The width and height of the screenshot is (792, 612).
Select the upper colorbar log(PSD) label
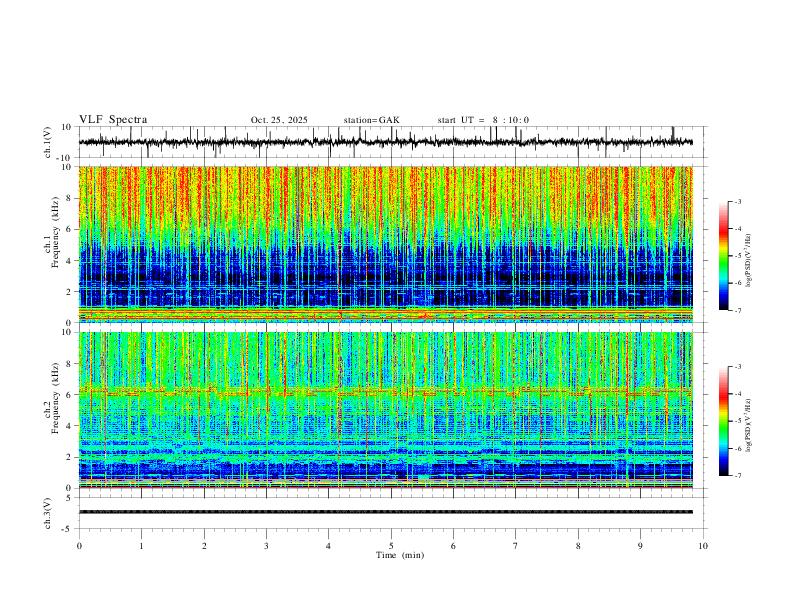click(749, 261)
